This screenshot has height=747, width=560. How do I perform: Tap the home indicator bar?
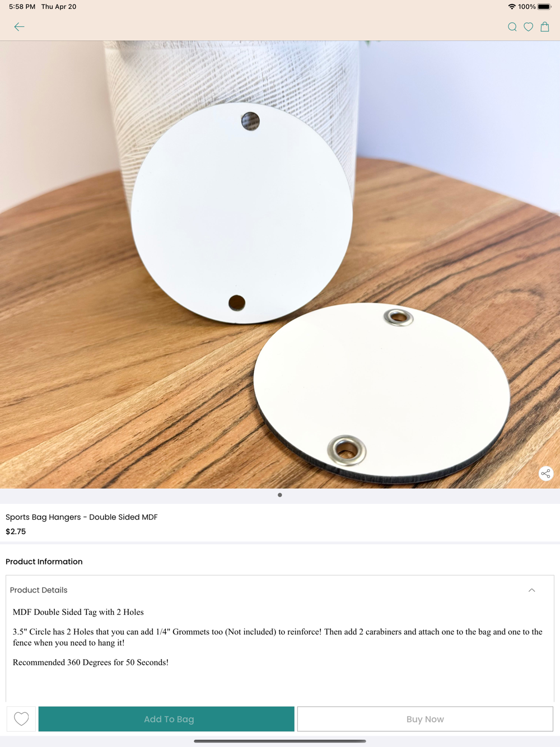(280, 741)
